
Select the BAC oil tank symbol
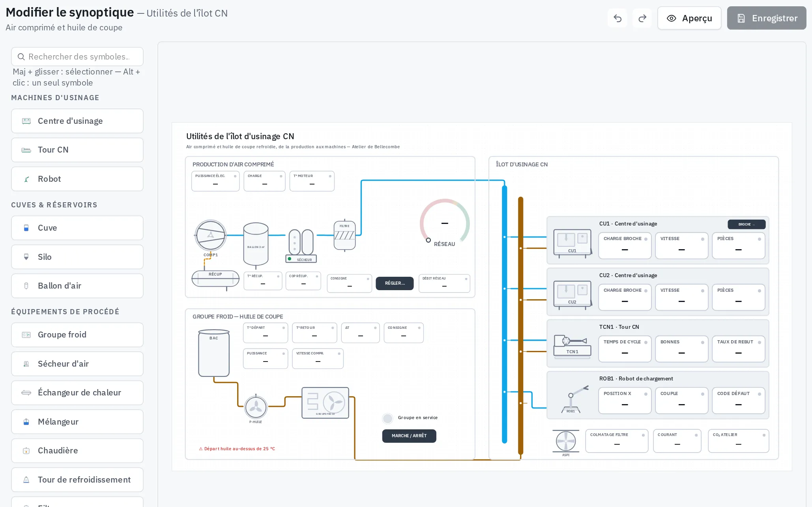point(214,353)
